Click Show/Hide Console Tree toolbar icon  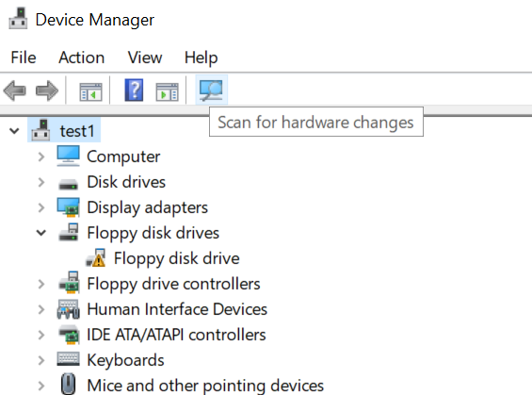tap(90, 91)
